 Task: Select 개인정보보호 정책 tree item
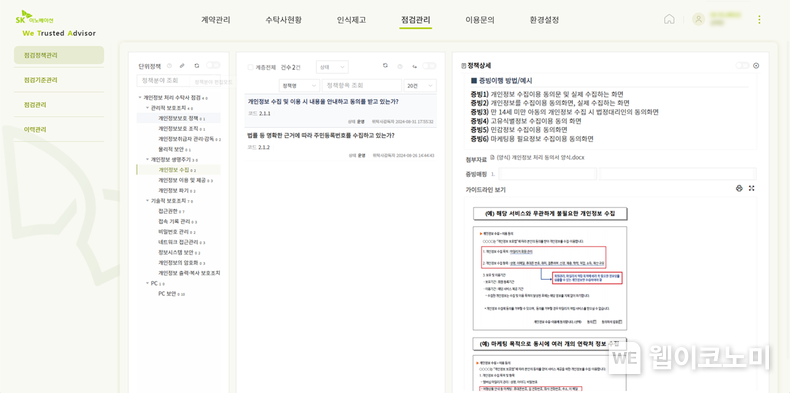pyautogui.click(x=178, y=118)
